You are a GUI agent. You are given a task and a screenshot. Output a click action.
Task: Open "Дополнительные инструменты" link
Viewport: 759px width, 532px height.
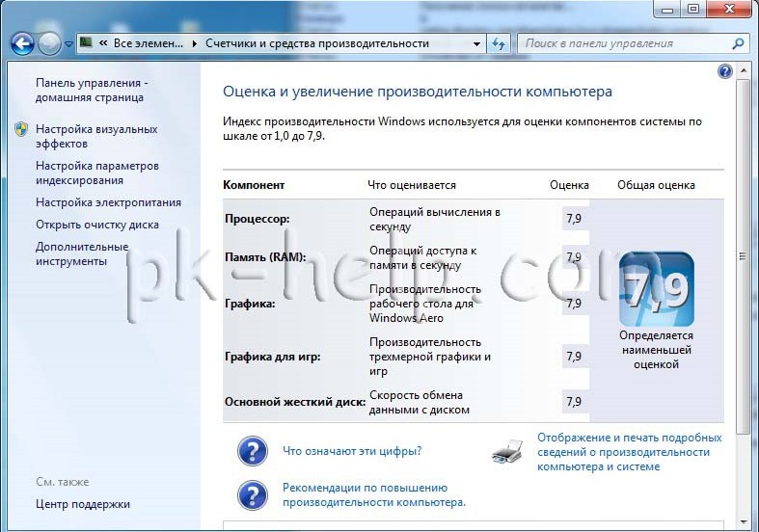(82, 253)
